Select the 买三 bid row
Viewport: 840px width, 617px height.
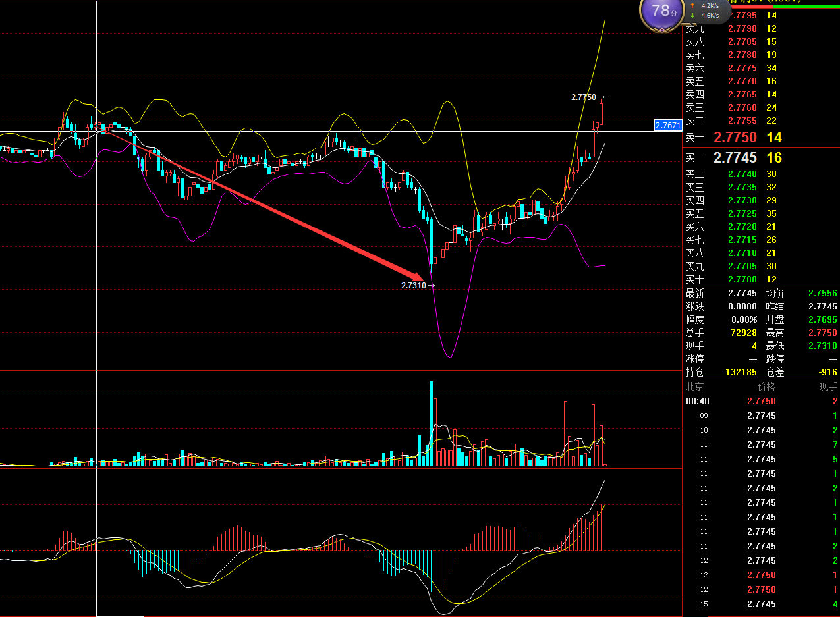762,187
